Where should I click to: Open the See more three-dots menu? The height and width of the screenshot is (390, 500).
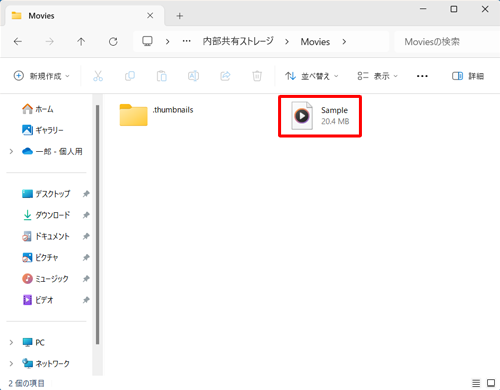(422, 76)
